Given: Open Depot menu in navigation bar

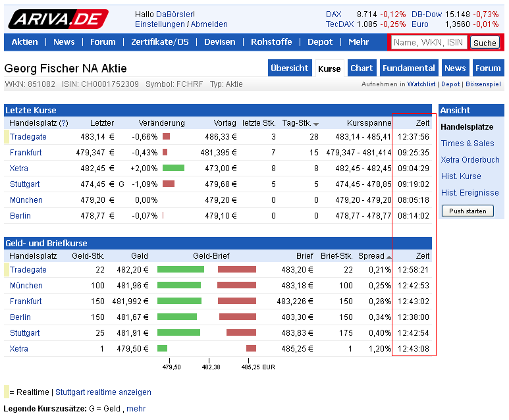Looking at the screenshot, I should [320, 42].
